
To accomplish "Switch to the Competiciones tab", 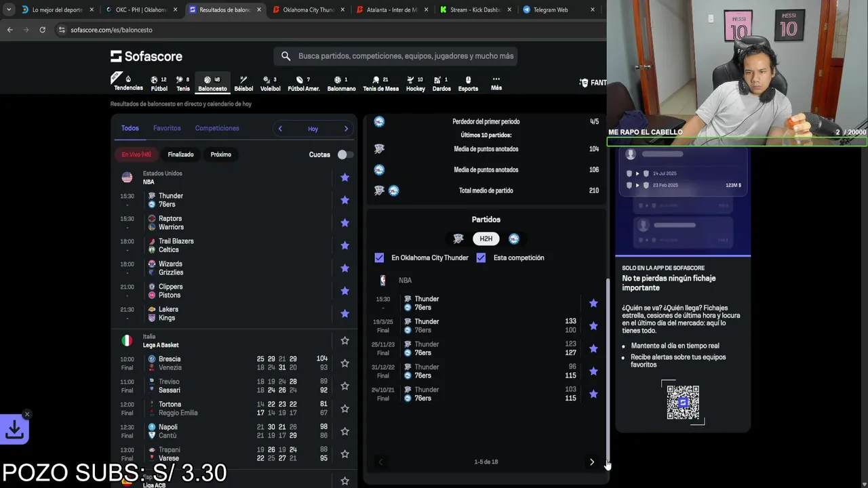I will point(217,128).
